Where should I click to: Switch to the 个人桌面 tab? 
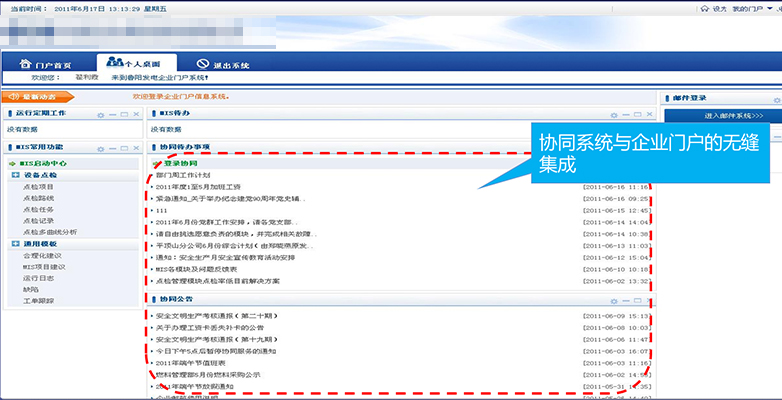tap(141, 64)
